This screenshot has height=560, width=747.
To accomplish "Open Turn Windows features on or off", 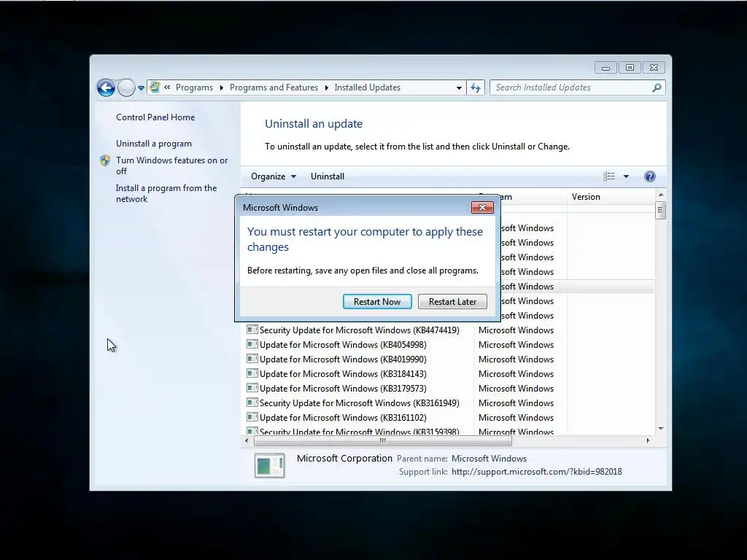I will coord(172,166).
